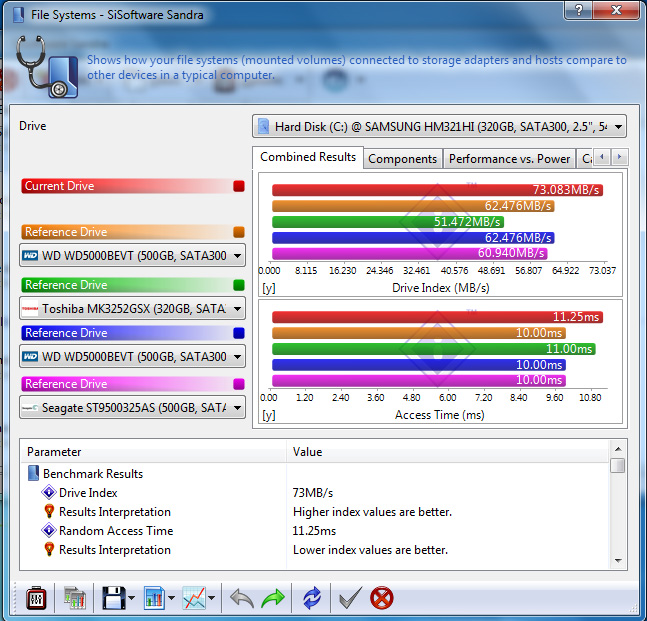The image size is (647, 621).
Task: Open the Seagate ST9500325AS reference dropdown
Action: coord(132,407)
